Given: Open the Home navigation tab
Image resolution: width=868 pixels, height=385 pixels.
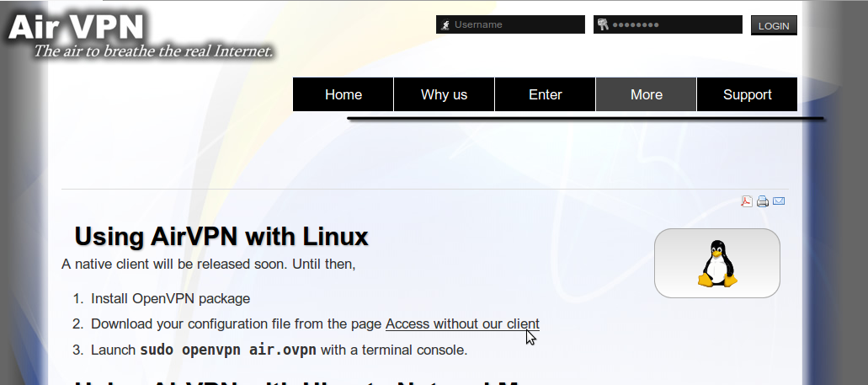Looking at the screenshot, I should click(343, 94).
